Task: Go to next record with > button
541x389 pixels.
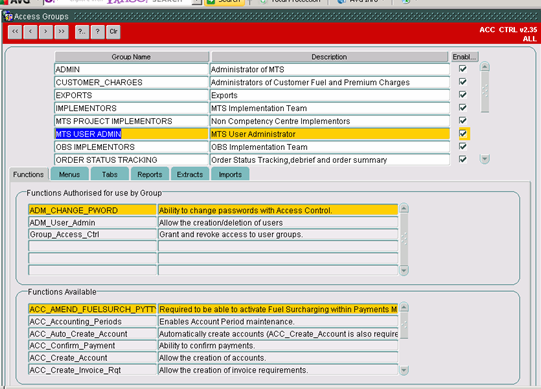Action: [x=46, y=32]
